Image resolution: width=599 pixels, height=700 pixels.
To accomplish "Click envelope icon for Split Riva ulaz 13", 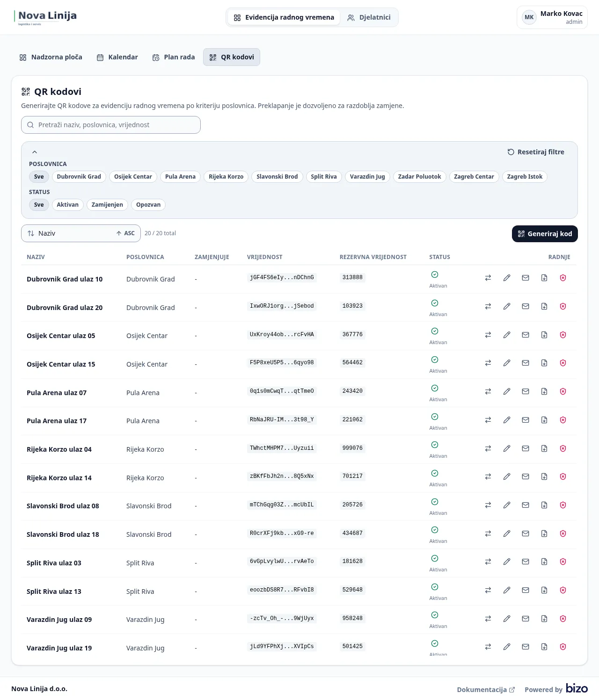I will tap(526, 590).
